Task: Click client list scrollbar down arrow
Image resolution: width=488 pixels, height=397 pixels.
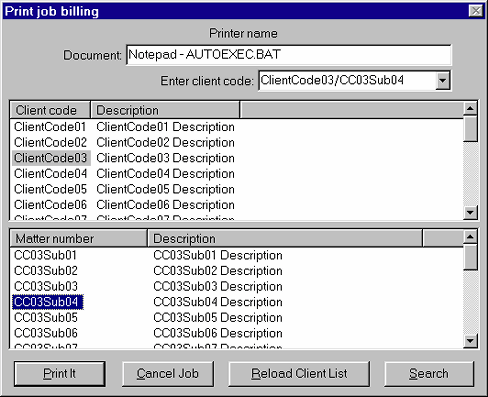Action: 470,212
